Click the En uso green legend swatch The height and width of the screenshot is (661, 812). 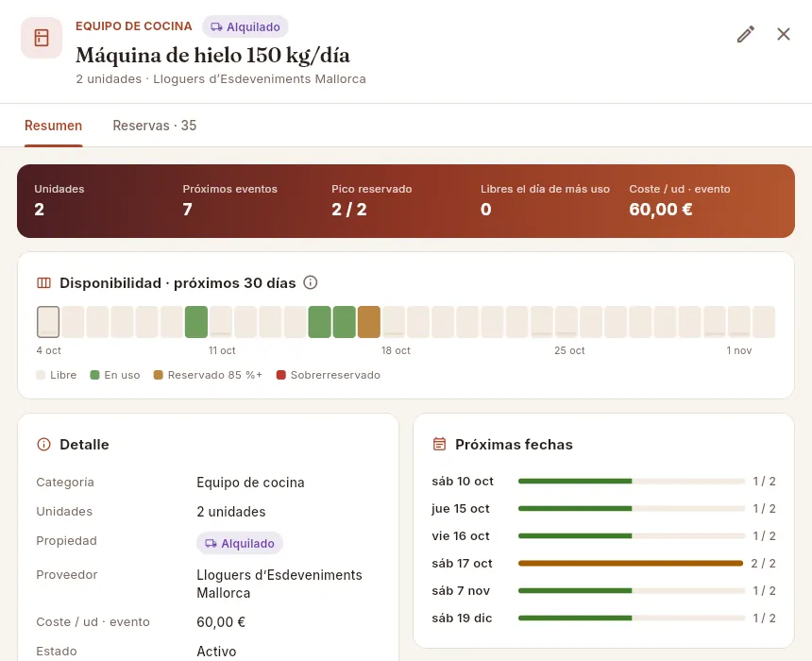pyautogui.click(x=94, y=375)
